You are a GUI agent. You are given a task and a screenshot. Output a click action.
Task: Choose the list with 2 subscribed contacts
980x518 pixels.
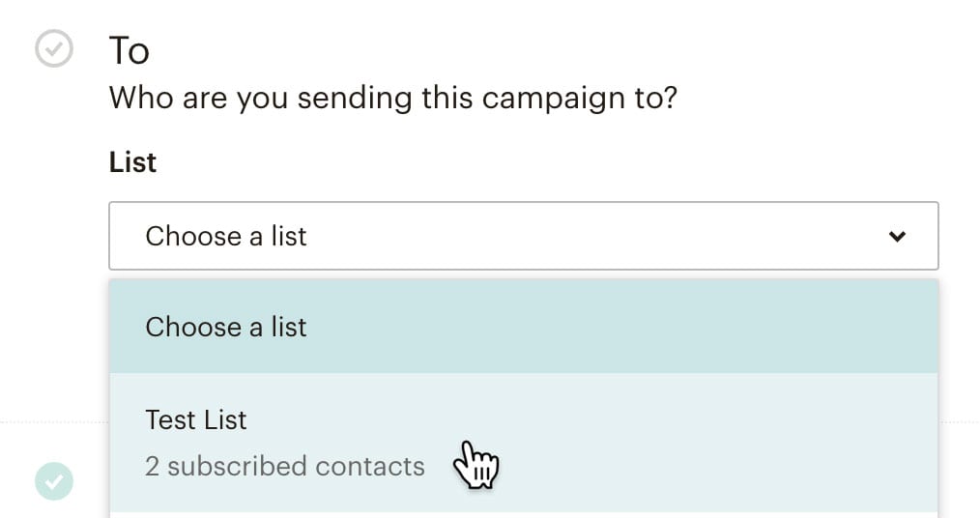coord(523,443)
